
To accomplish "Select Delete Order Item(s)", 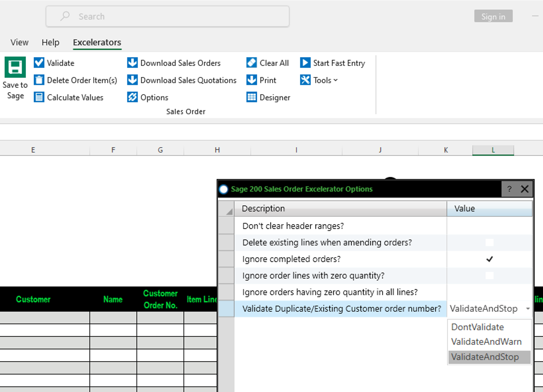I will 76,80.
